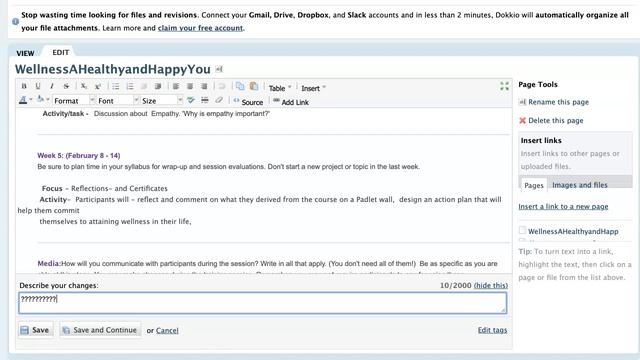640x360 pixels.
Task: Insert a link to a new page
Action: pos(563,207)
